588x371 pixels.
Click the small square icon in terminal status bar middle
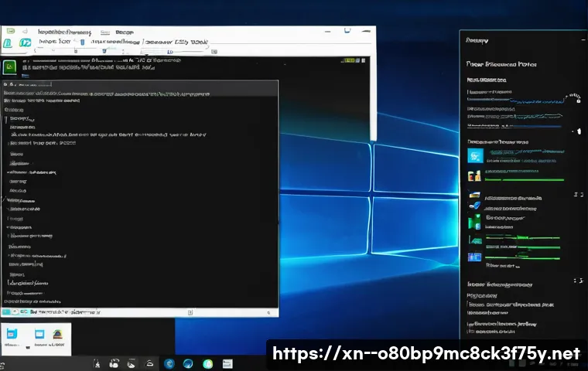[x=190, y=312]
